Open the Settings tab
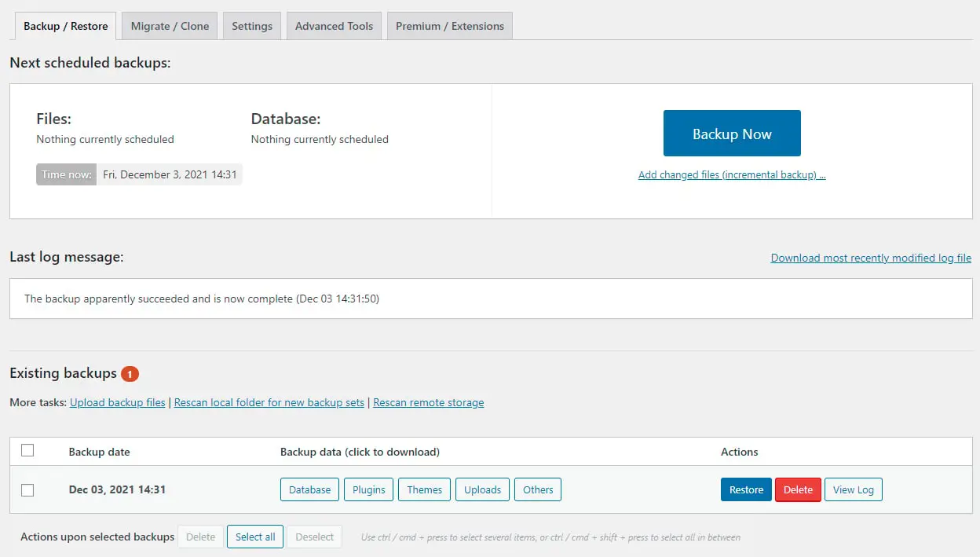 [252, 26]
